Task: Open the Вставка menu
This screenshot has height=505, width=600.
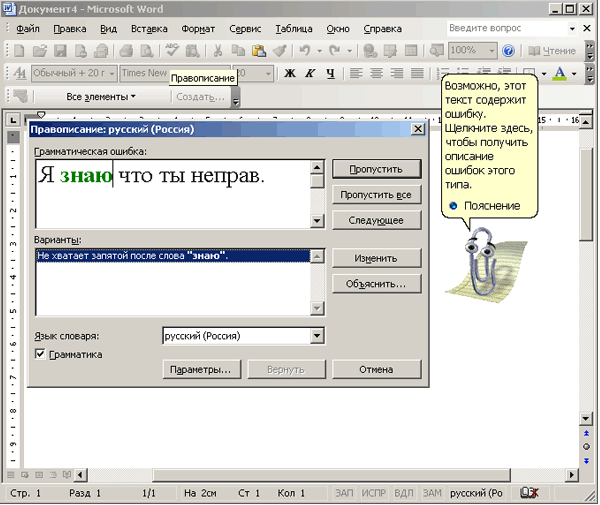Action: (x=149, y=29)
